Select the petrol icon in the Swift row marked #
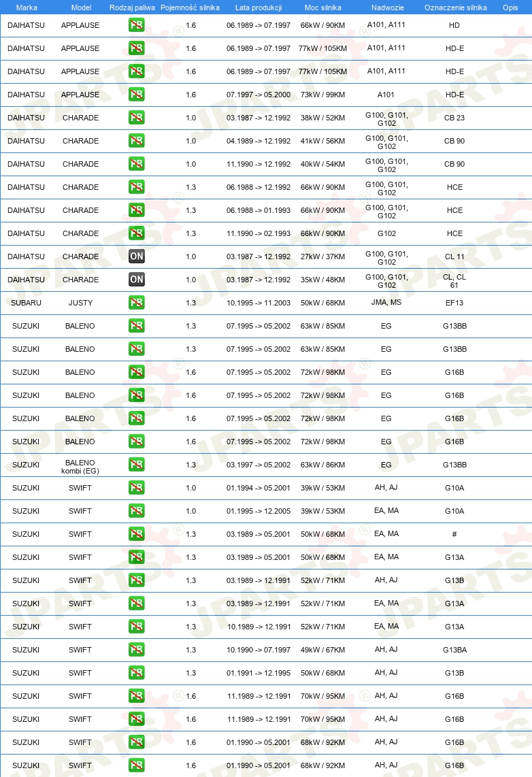Image resolution: width=532 pixels, height=777 pixels. click(x=137, y=534)
